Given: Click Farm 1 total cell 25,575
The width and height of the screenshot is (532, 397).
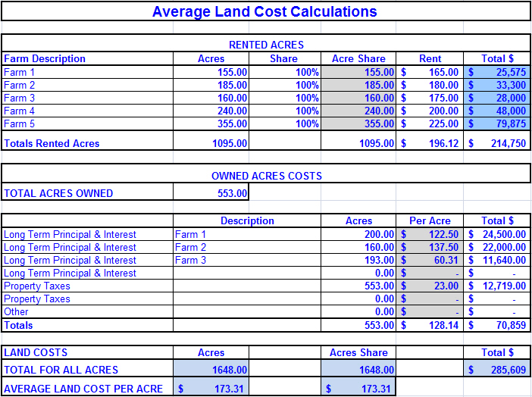Looking at the screenshot, I should point(496,72).
